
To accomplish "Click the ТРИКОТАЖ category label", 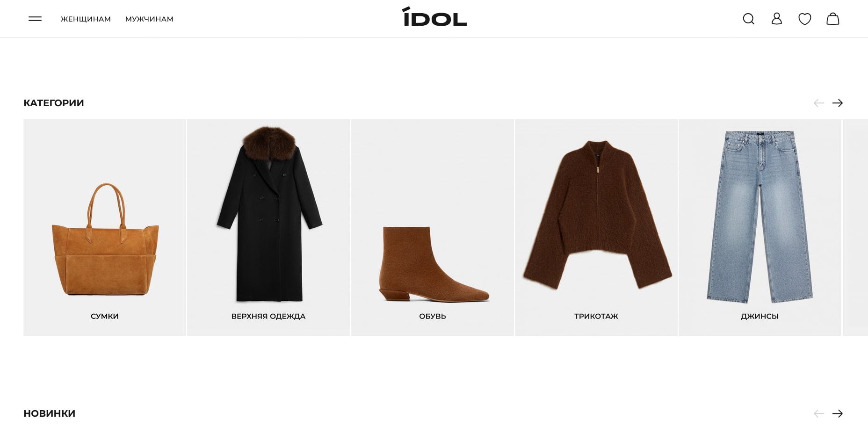I will 596,316.
